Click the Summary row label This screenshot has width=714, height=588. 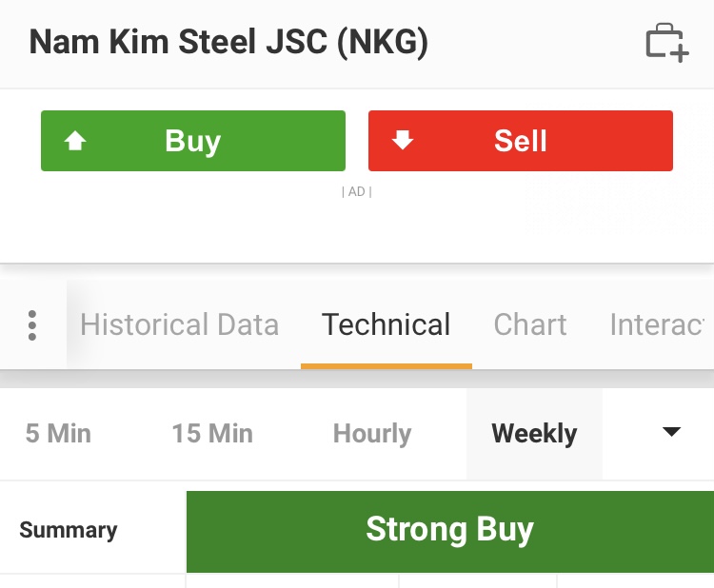point(69,531)
